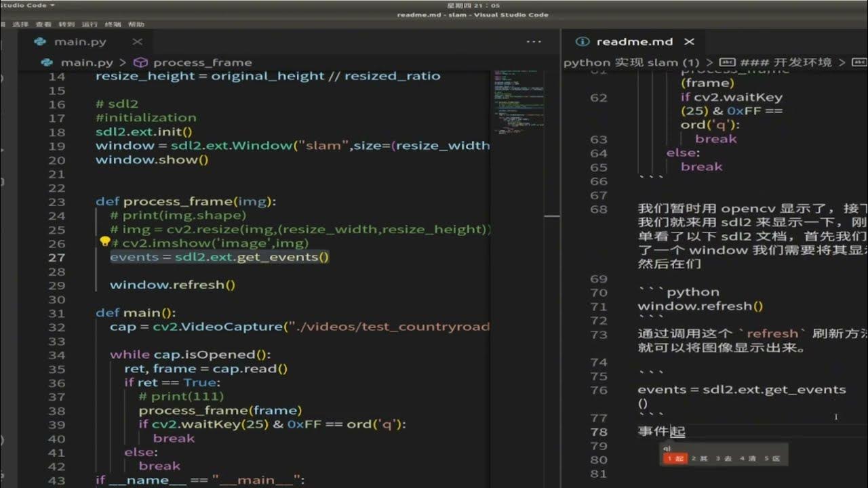Open the editor more-actions ellipsis menu
The width and height of the screenshot is (868, 488).
(x=534, y=41)
